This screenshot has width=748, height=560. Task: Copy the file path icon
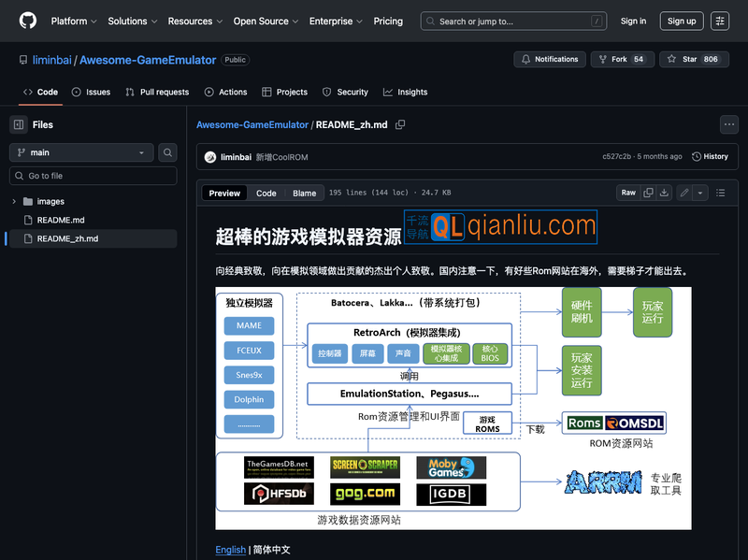[400, 124]
